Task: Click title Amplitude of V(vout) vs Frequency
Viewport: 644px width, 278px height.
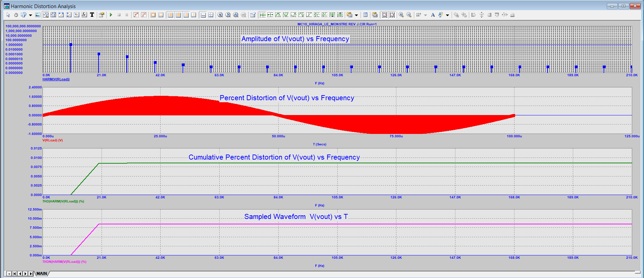Action: click(295, 39)
